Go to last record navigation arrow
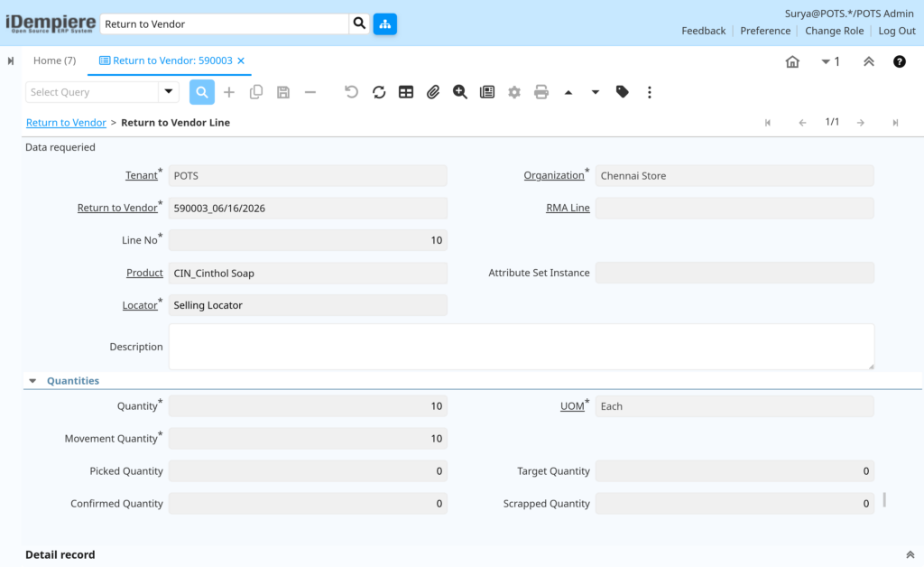 895,123
